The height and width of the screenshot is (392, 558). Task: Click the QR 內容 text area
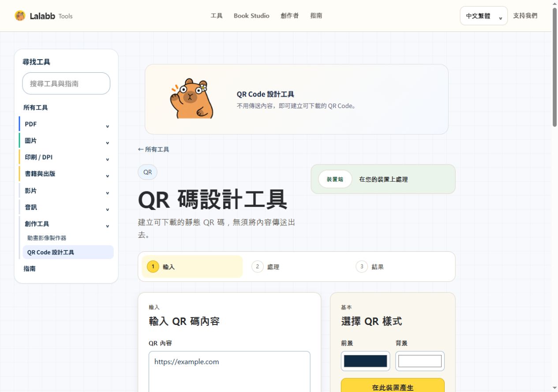[x=229, y=371]
